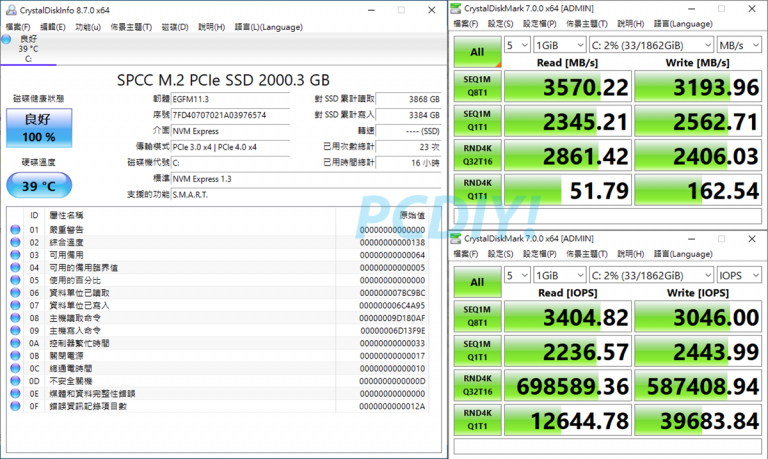Open 設定檔(P) menu in bottom CrystalDiskMark
Image resolution: width=768 pixels, height=459 pixels.
539,254
